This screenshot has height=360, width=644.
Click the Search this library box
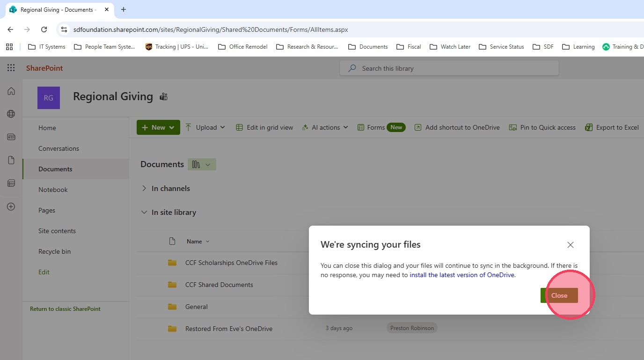(x=449, y=68)
